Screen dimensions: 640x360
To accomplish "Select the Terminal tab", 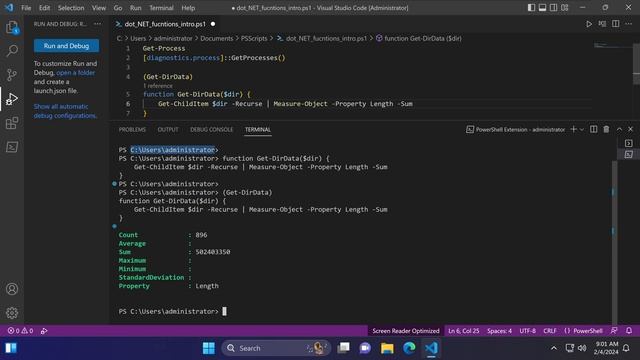I will coord(258,129).
